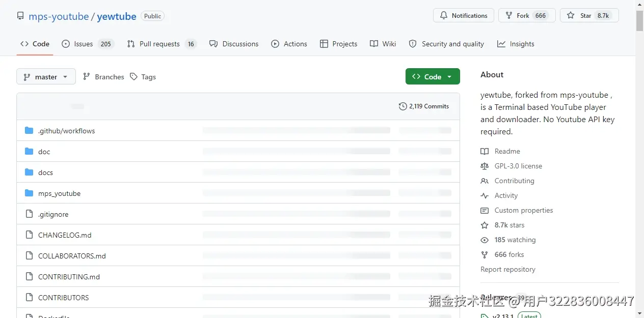Open the mps_youtube folder
644x318 pixels.
(x=60, y=193)
